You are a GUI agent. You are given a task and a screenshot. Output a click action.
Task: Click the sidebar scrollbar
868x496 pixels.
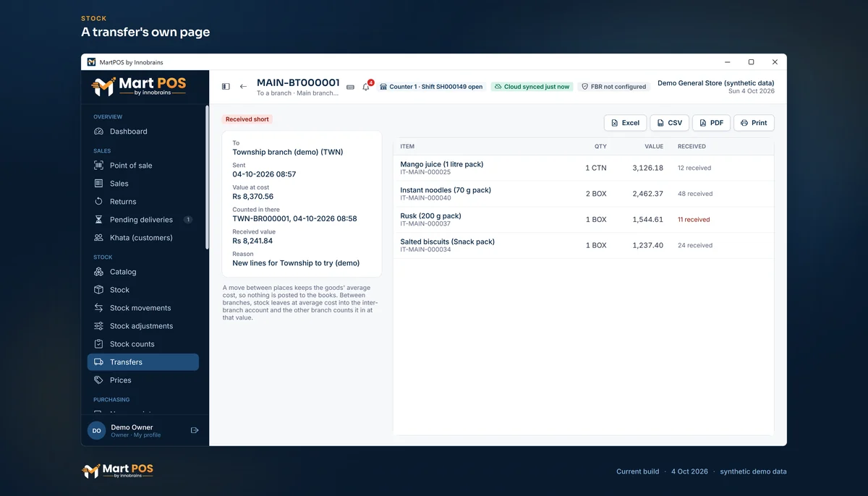click(207, 177)
